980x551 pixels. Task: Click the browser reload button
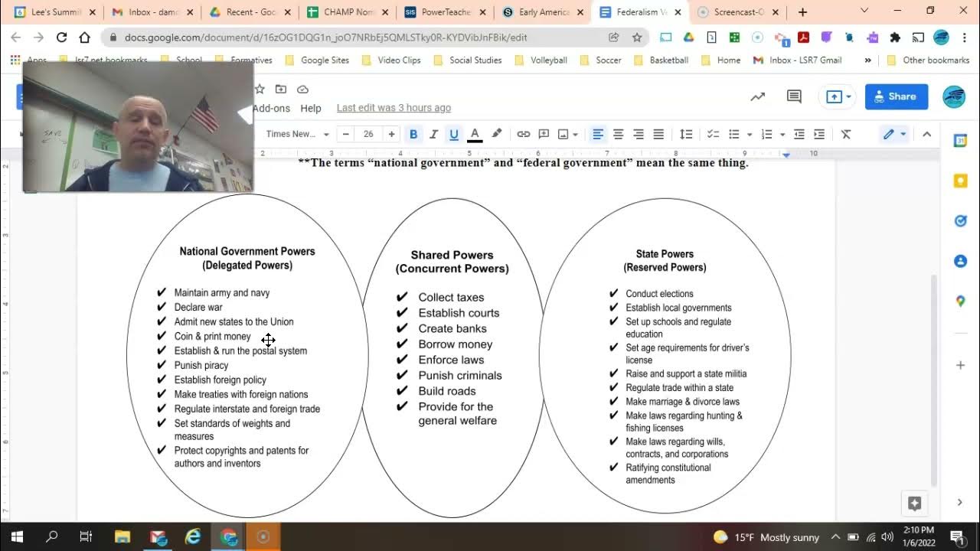(62, 37)
